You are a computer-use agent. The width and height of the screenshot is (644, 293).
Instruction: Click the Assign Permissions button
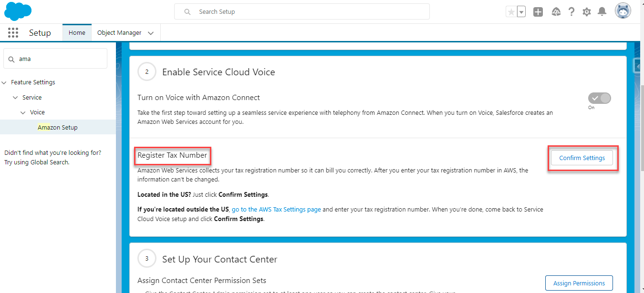[x=579, y=283]
